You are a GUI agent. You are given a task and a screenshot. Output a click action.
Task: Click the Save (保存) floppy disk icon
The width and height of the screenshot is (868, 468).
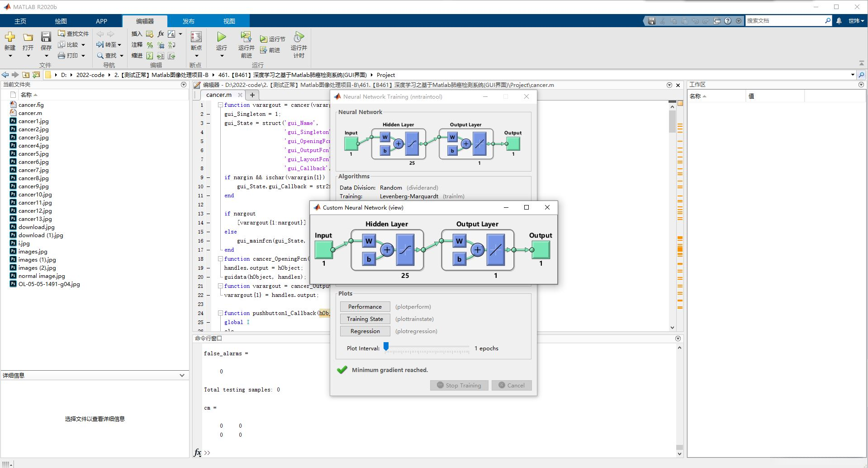pyautogui.click(x=46, y=37)
